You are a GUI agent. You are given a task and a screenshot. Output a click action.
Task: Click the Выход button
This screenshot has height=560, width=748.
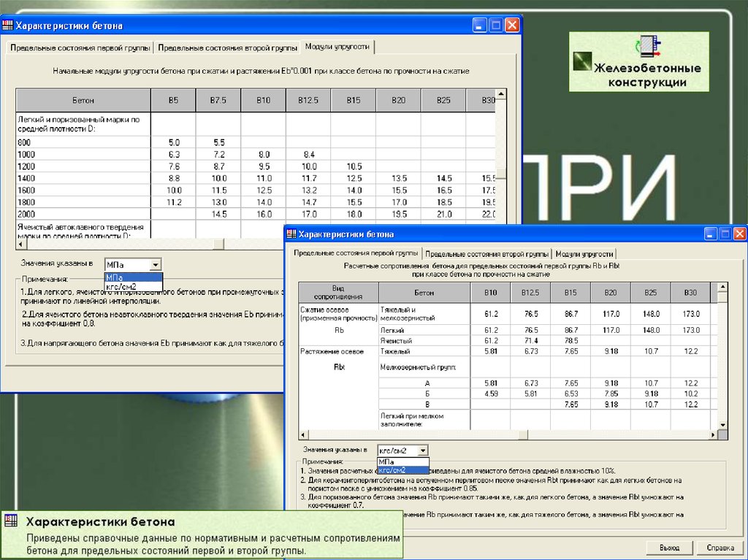(669, 548)
